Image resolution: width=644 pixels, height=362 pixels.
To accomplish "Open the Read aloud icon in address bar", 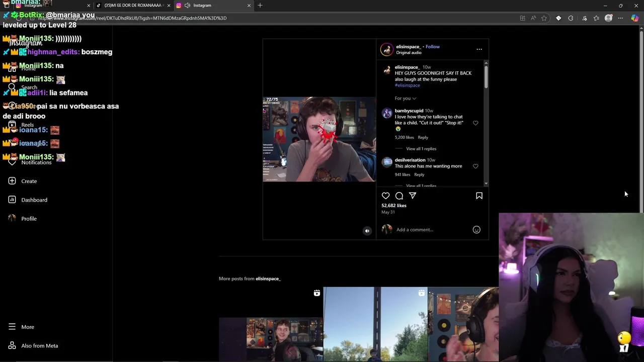I will (533, 18).
